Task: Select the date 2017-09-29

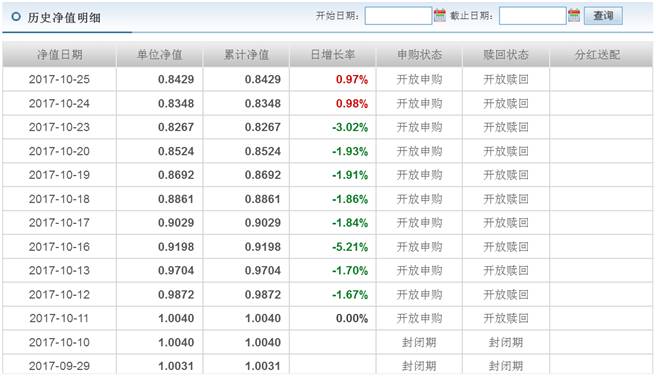Action: 59,366
